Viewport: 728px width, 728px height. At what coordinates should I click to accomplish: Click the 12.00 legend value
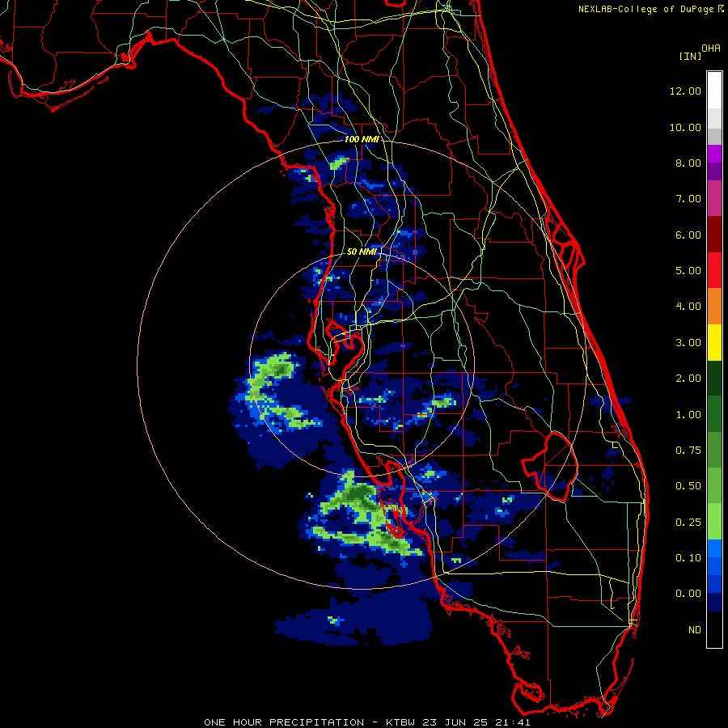tap(685, 91)
